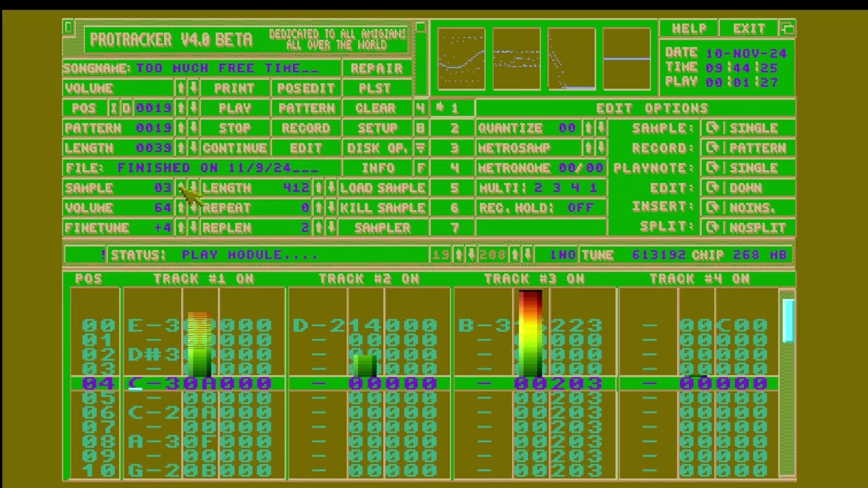Decrease QUANTIZE value with the down arrow

601,128
